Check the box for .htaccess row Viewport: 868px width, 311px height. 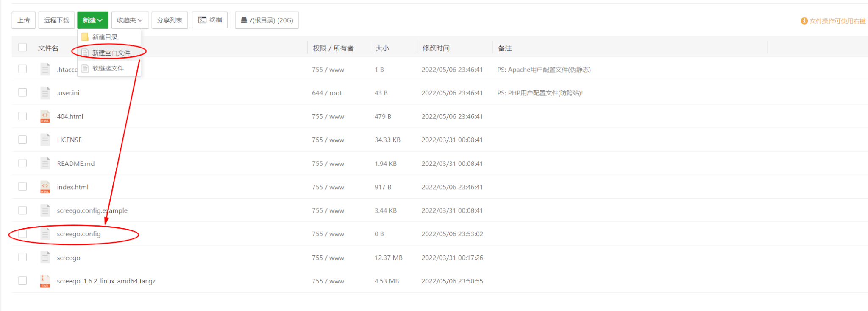(22, 69)
